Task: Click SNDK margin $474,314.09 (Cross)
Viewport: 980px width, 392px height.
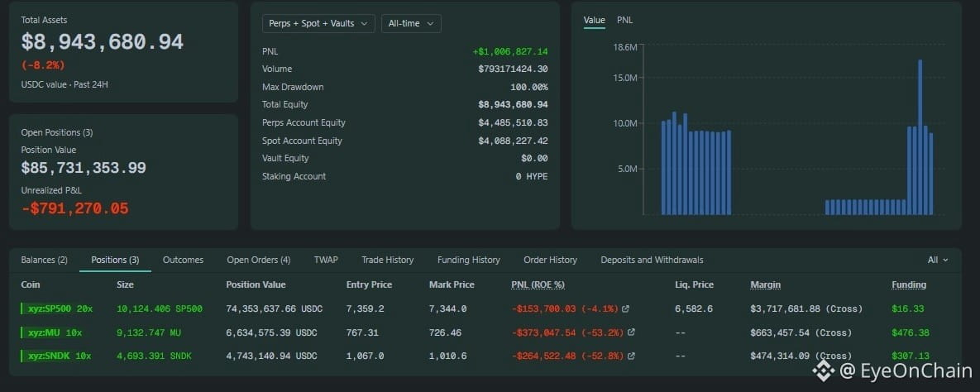Action: tap(801, 356)
